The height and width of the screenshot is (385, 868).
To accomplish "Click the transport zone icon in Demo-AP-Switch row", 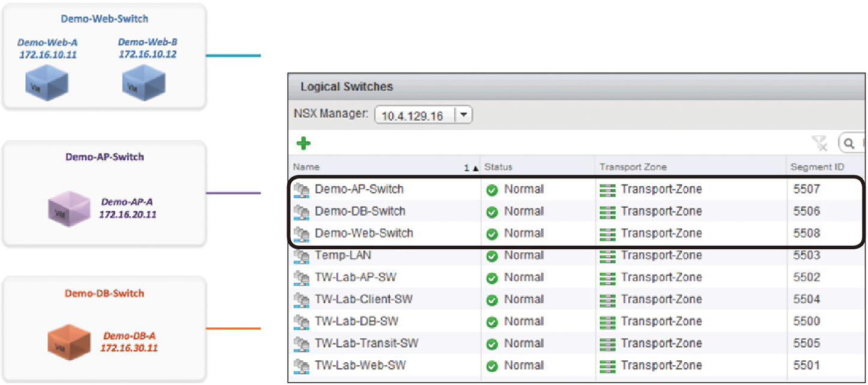I will coord(608,190).
